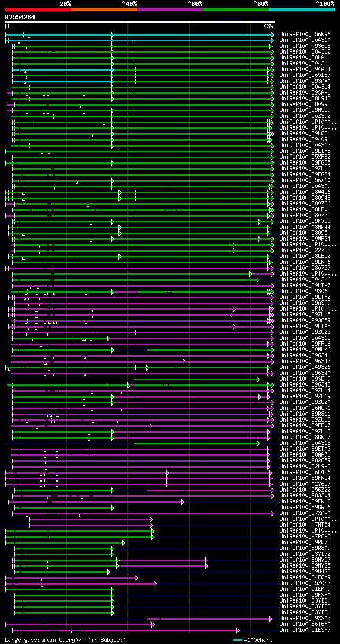Select the UniRef100_P82859 label
The width and height of the screenshot is (340, 644).
pyautogui.click(x=305, y=460)
